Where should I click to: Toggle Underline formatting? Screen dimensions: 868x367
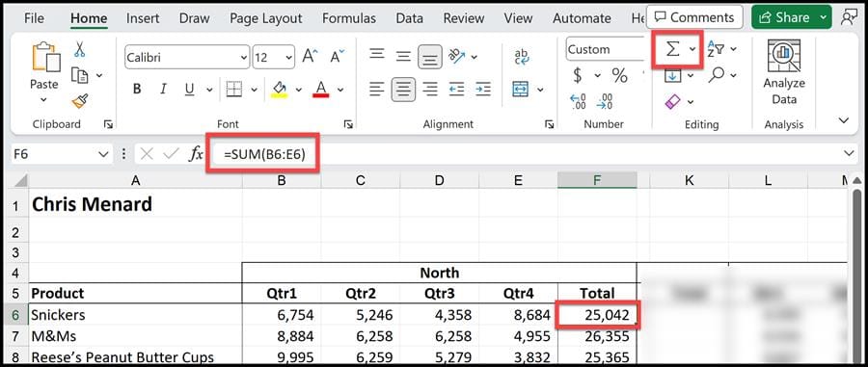click(x=189, y=89)
